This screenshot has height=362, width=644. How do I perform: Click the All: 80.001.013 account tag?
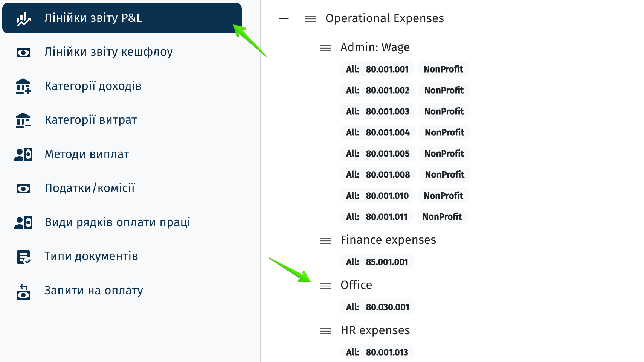coord(377,352)
